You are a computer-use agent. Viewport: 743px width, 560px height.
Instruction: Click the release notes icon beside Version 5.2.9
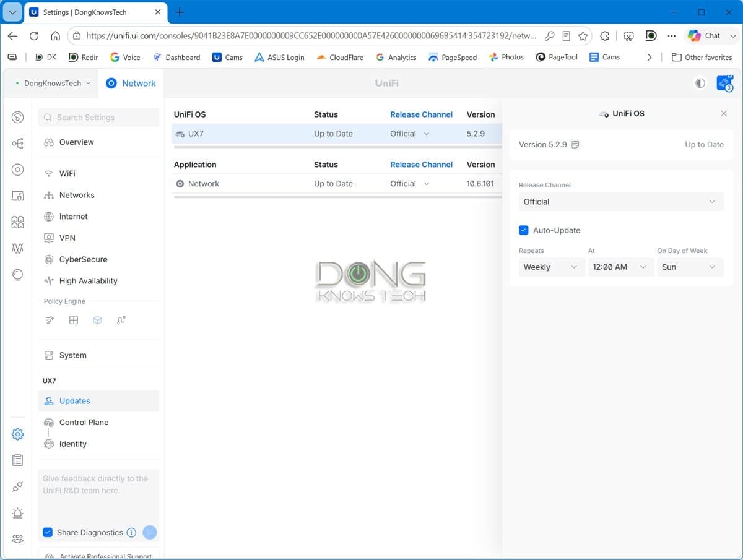pos(575,145)
